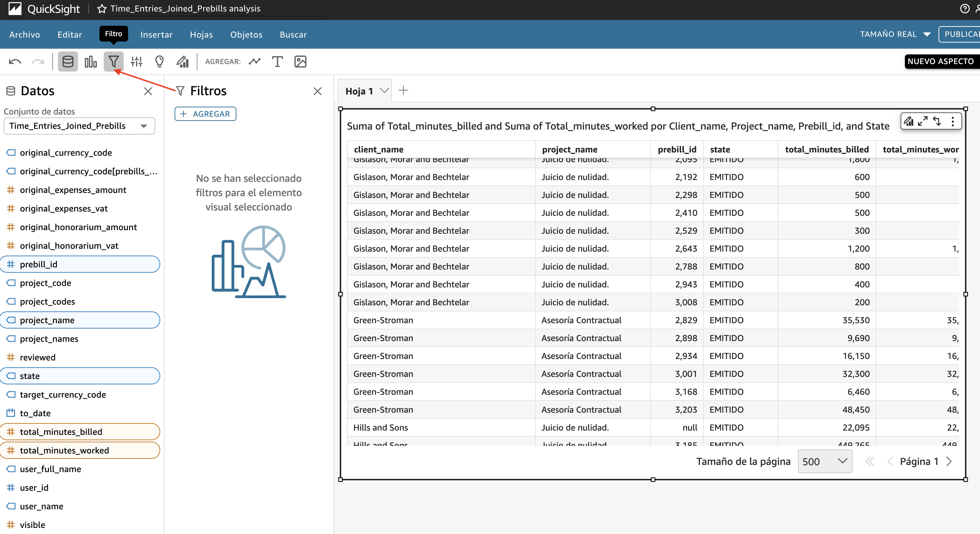The height and width of the screenshot is (534, 980).
Task: Star the Time_Entries_Joined_Prebills analysis
Action: tap(102, 8)
